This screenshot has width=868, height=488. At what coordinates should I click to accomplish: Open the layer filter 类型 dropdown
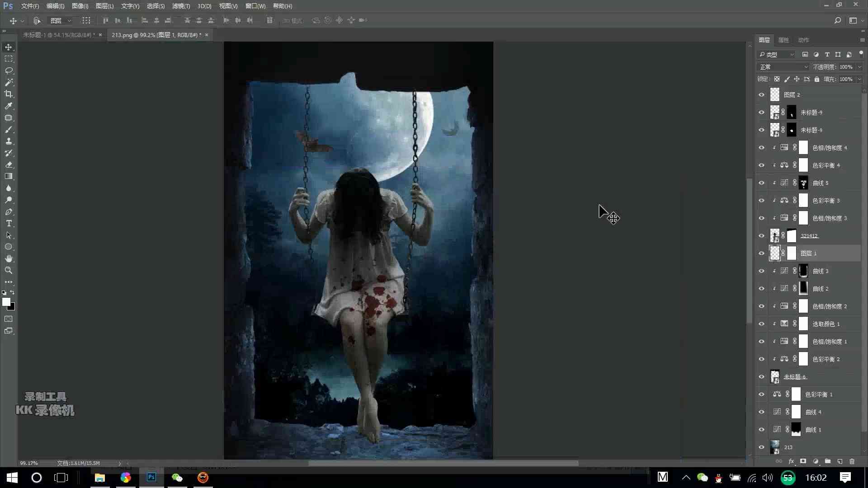[x=776, y=54]
